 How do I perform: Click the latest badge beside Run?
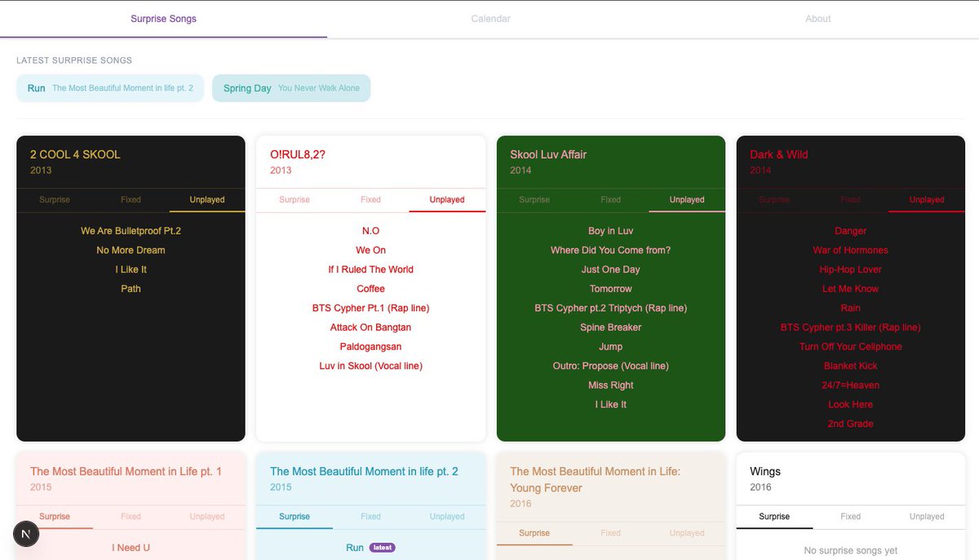click(382, 548)
